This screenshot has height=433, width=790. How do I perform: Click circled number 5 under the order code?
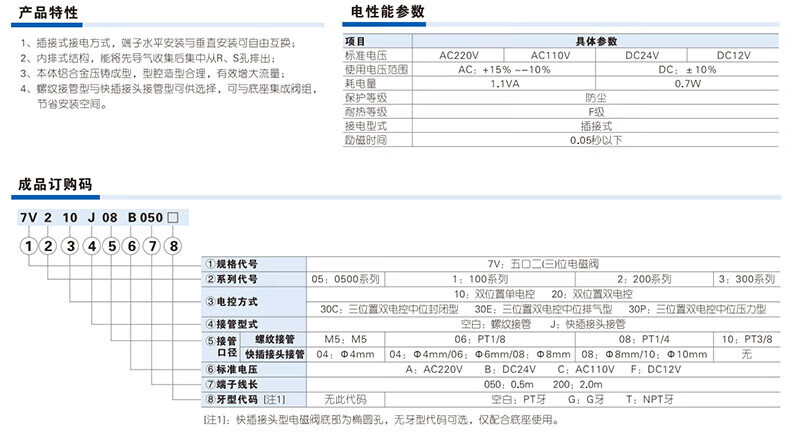(x=112, y=246)
